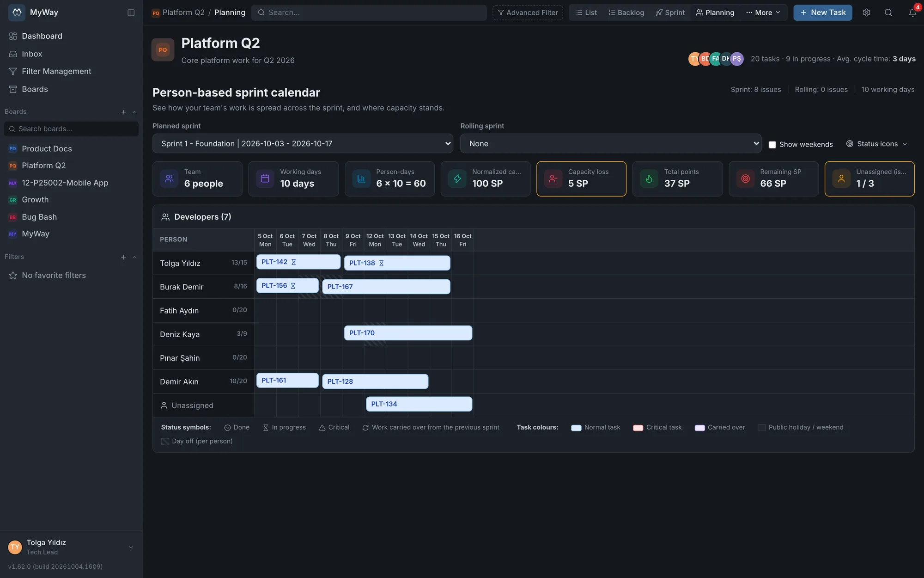Open the Advanced Filter button

[528, 12]
